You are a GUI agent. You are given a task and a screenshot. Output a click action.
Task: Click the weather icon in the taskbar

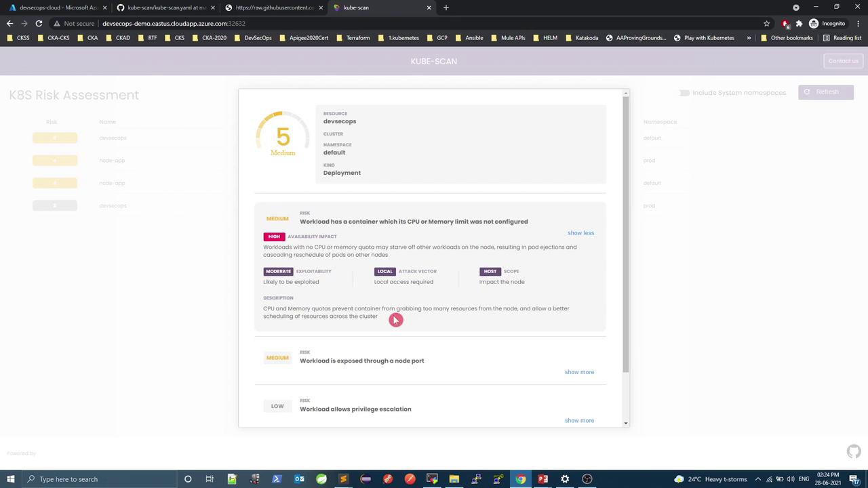coord(679,479)
